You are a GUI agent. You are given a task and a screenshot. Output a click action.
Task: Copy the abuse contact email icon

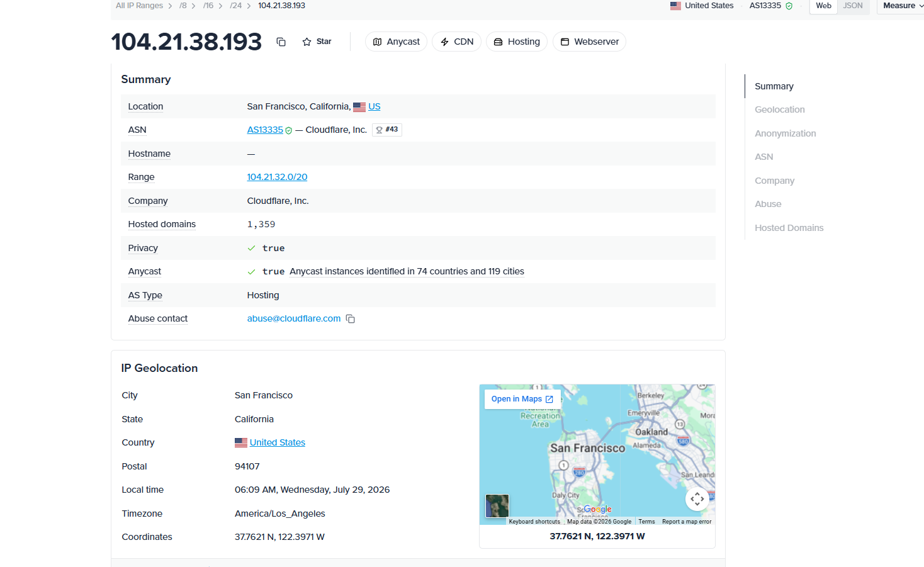[351, 319]
